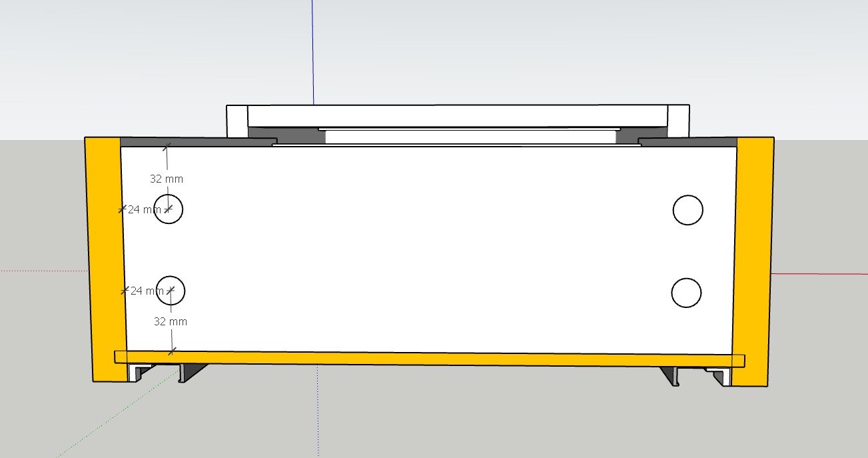This screenshot has width=868, height=458.
Task: Click the left runner rail beneath the box
Action: click(x=190, y=373)
